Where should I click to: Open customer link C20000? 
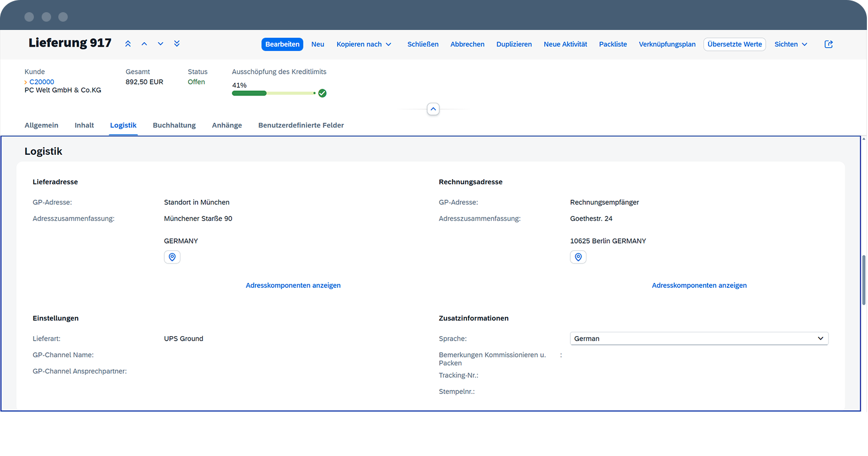click(42, 82)
